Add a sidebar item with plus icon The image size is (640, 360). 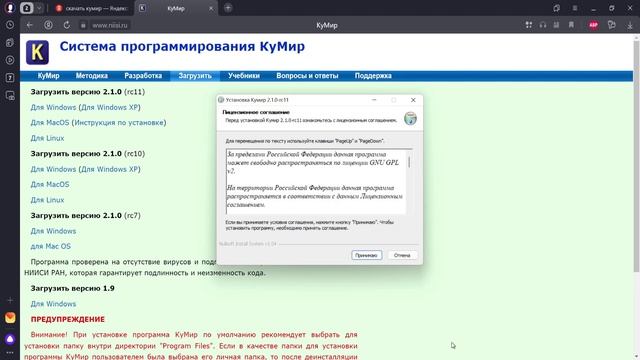coord(10,300)
